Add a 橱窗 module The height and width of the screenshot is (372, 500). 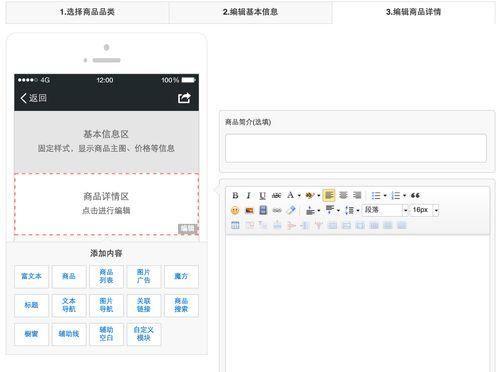tap(31, 334)
